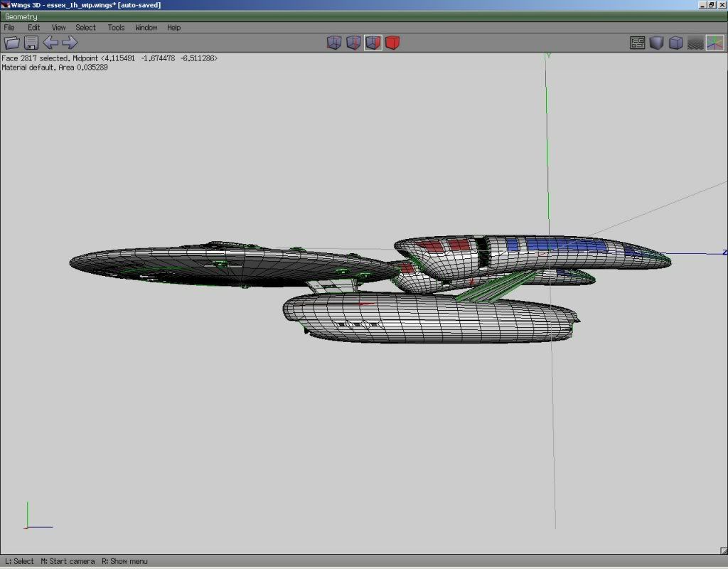This screenshot has width=728, height=569.
Task: Save the model with the floppy disk icon
Action: coord(31,43)
